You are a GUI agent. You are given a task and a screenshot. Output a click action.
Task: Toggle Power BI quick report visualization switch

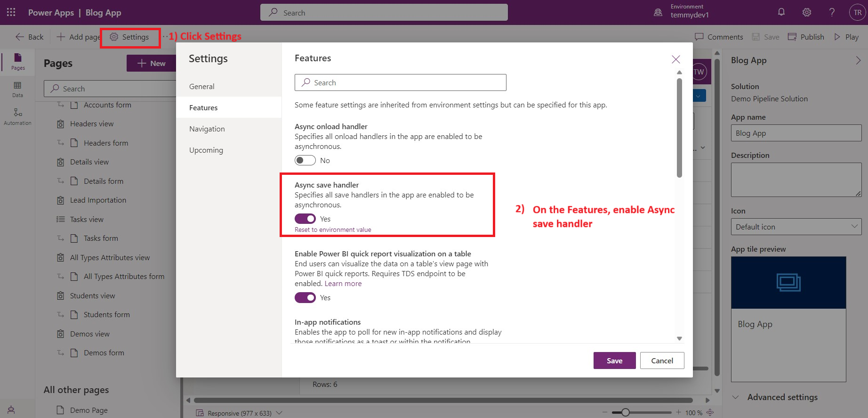305,297
